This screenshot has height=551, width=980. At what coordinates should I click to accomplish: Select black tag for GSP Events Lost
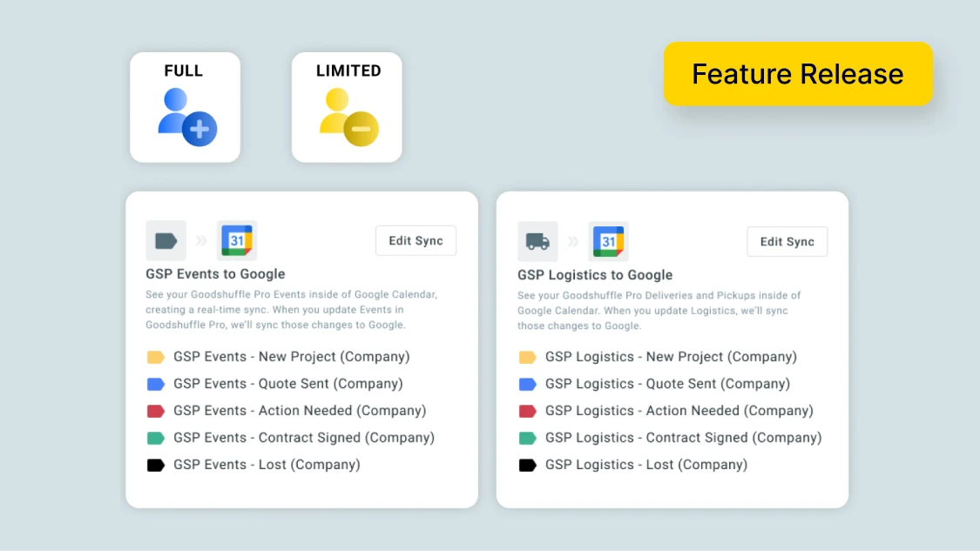(x=156, y=465)
